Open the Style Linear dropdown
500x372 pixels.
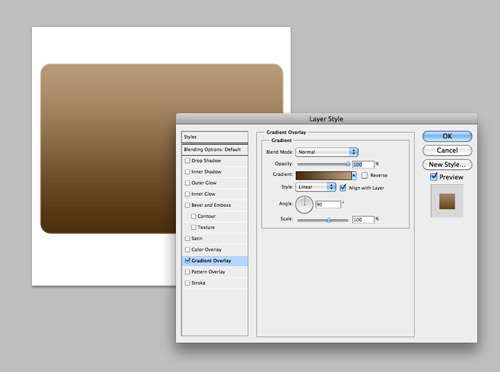pos(315,187)
